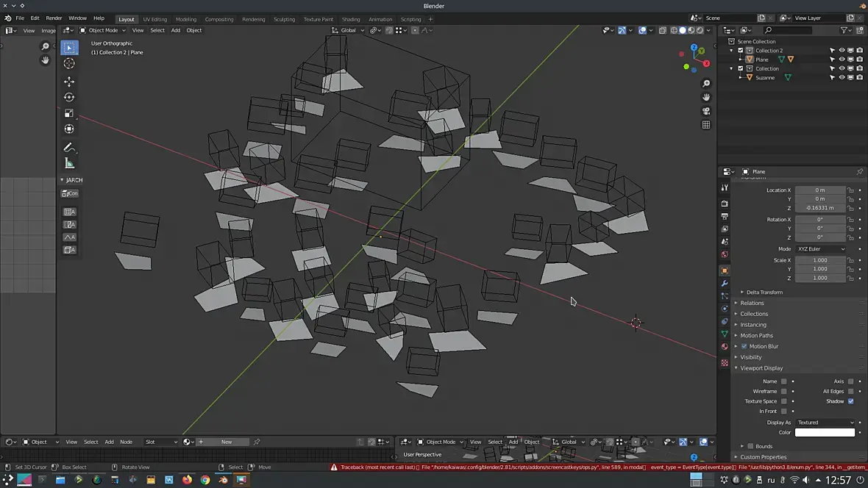This screenshot has width=868, height=488.
Task: Disable the Shadow checkbox
Action: [x=851, y=401]
